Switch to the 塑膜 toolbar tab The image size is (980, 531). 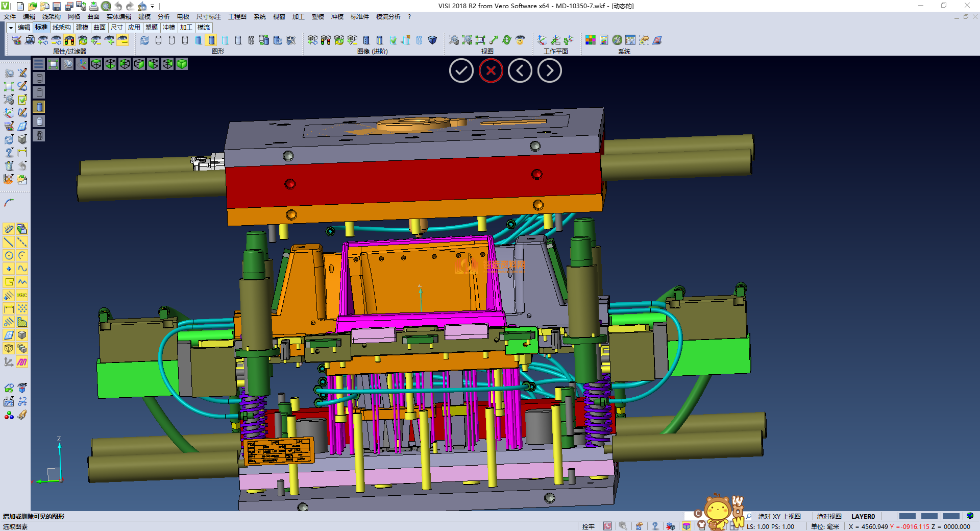click(x=152, y=28)
